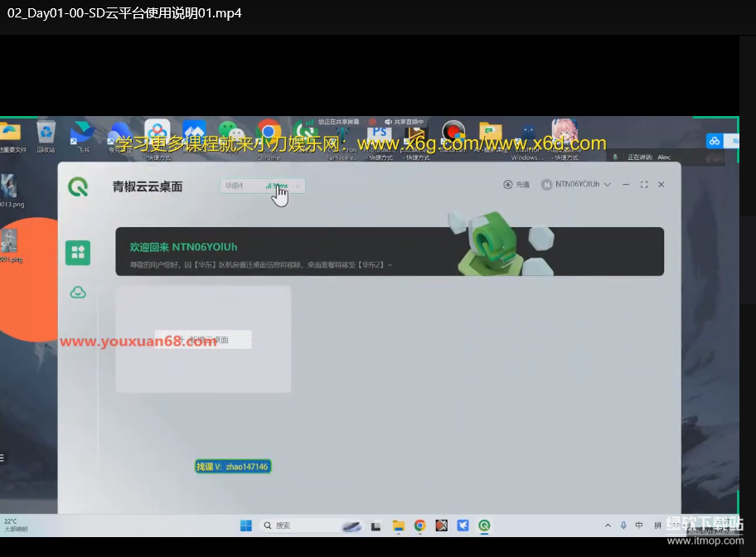Screen dimensions: 756x557
Task: Click the microphone icon in the system tray
Action: (x=623, y=526)
